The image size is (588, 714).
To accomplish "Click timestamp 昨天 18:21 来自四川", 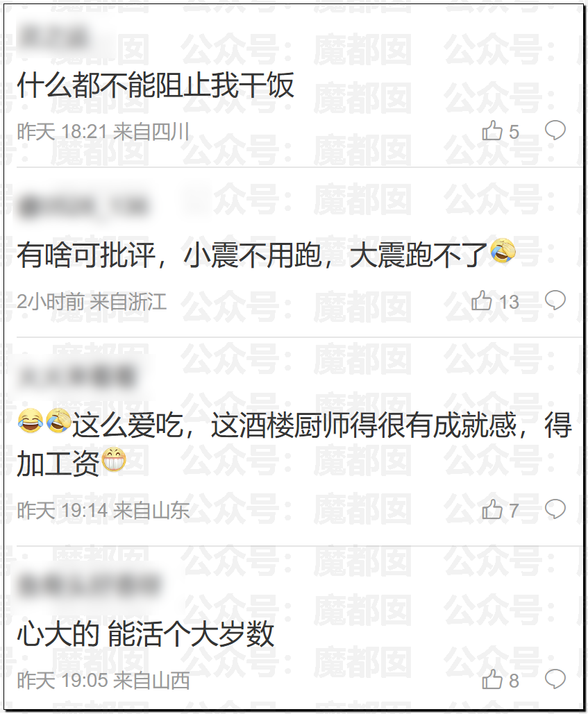I will pos(103,132).
